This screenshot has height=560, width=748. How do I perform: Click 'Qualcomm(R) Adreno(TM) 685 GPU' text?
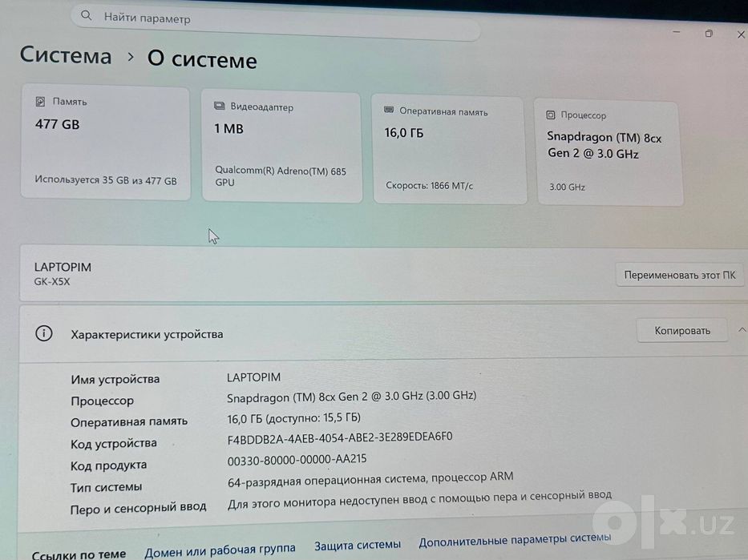281,176
